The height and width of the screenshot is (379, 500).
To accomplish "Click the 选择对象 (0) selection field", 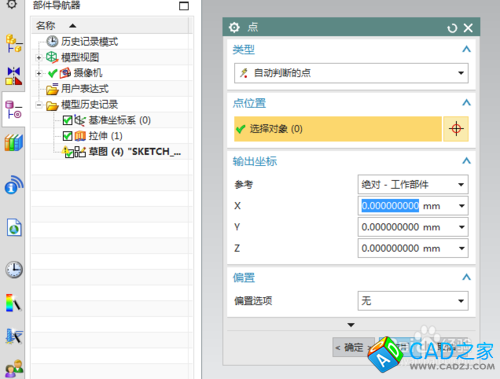I will point(338,129).
